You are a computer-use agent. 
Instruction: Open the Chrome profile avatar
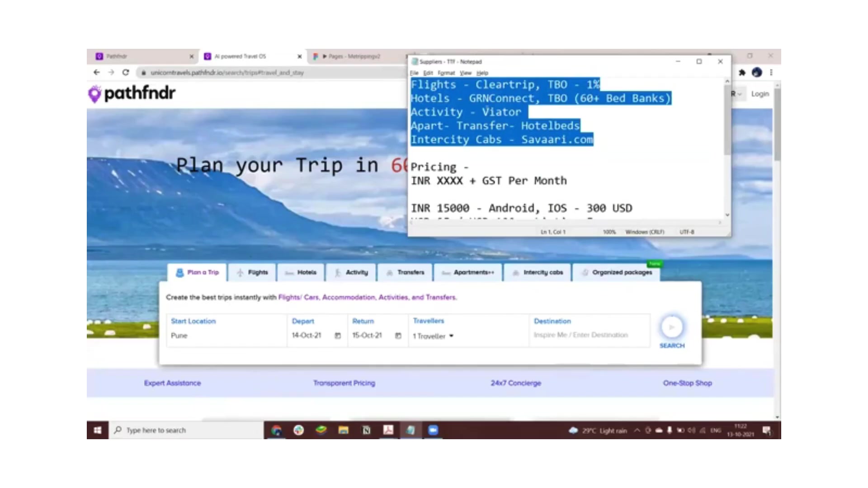[757, 72]
